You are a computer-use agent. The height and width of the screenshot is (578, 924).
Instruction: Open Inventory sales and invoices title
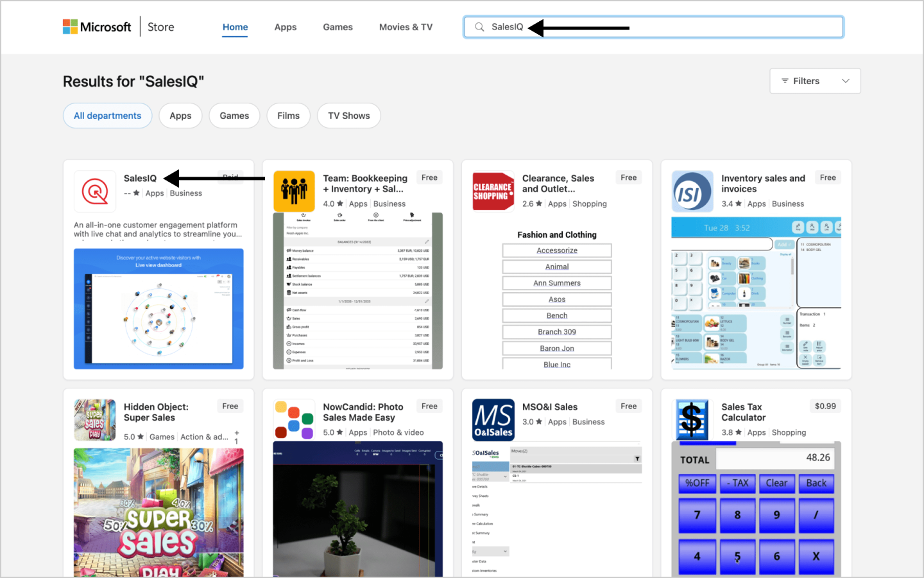[763, 184]
